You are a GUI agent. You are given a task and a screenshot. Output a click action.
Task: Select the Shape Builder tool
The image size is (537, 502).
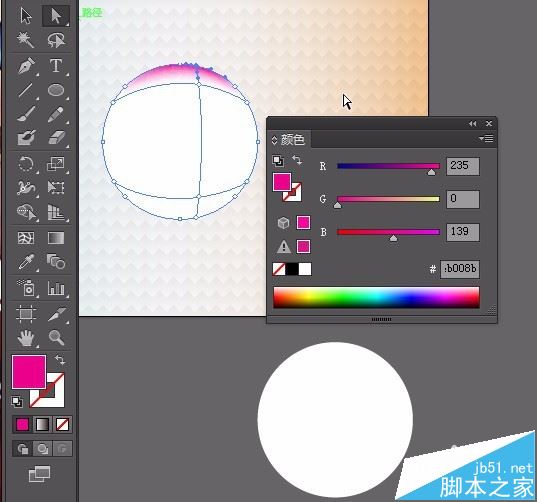(x=26, y=212)
